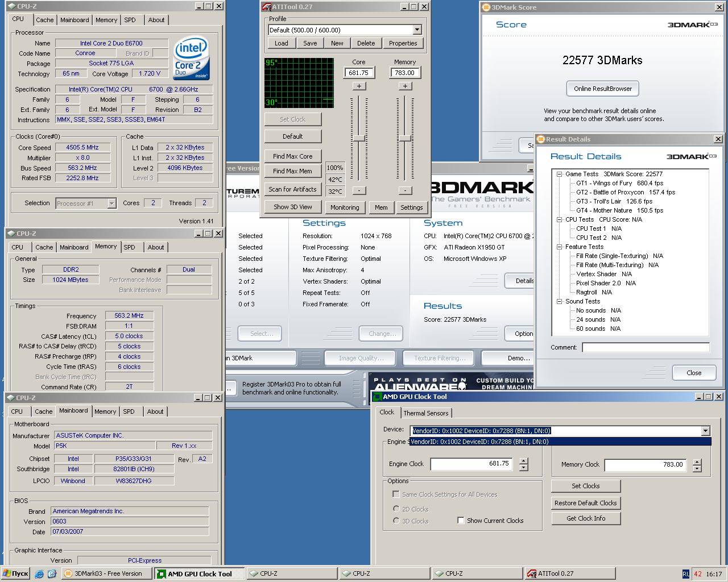This screenshot has width=728, height=582.
Task: Open the Device dropdown in GPU Clock Tool
Action: point(705,431)
